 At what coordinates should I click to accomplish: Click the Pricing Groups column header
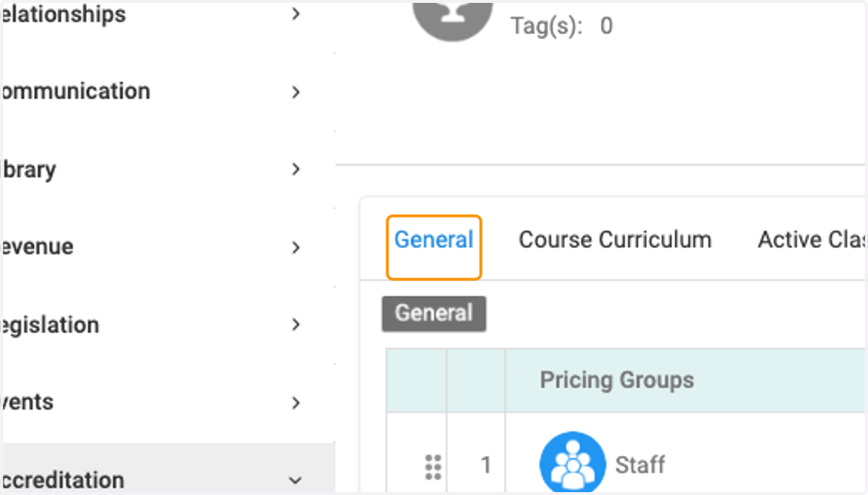click(617, 380)
